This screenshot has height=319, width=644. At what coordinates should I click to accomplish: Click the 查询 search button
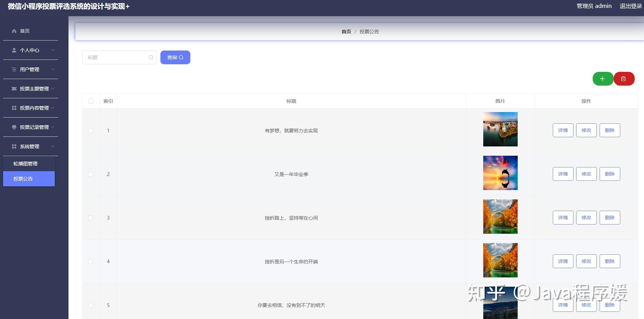point(175,57)
